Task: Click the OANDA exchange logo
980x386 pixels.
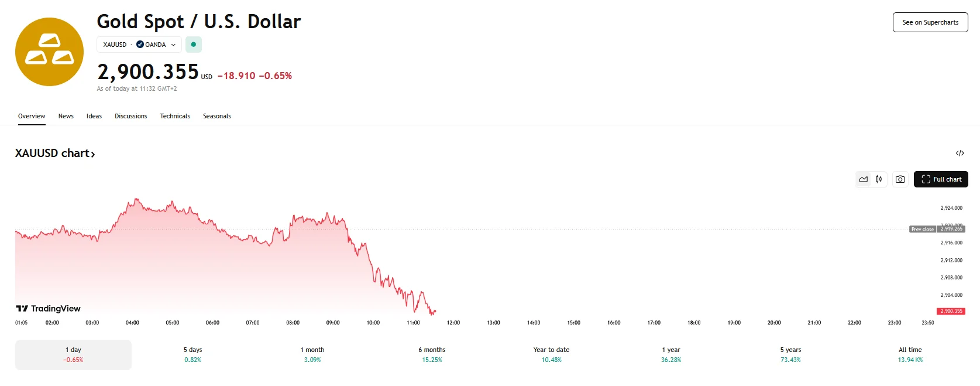Action: [139, 45]
